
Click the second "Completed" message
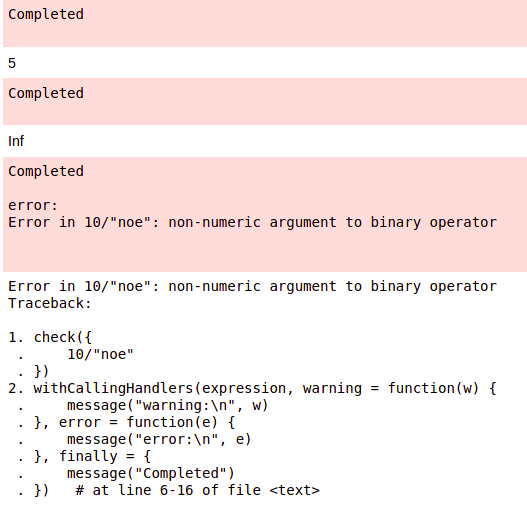click(46, 93)
